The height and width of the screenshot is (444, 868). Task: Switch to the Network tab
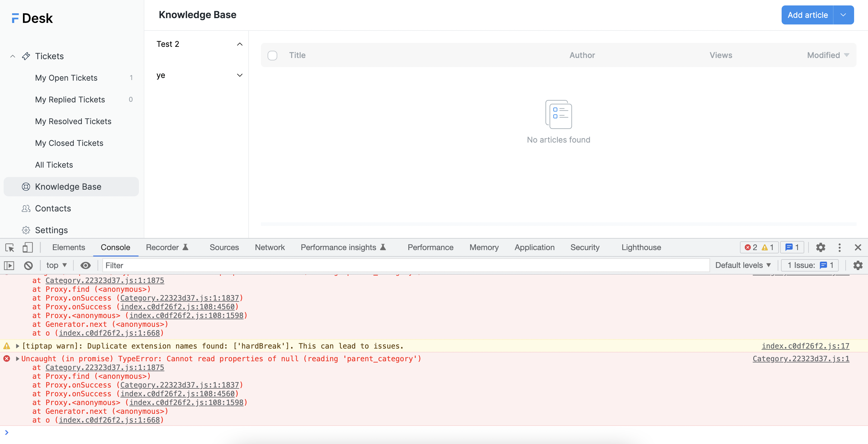[x=270, y=247]
